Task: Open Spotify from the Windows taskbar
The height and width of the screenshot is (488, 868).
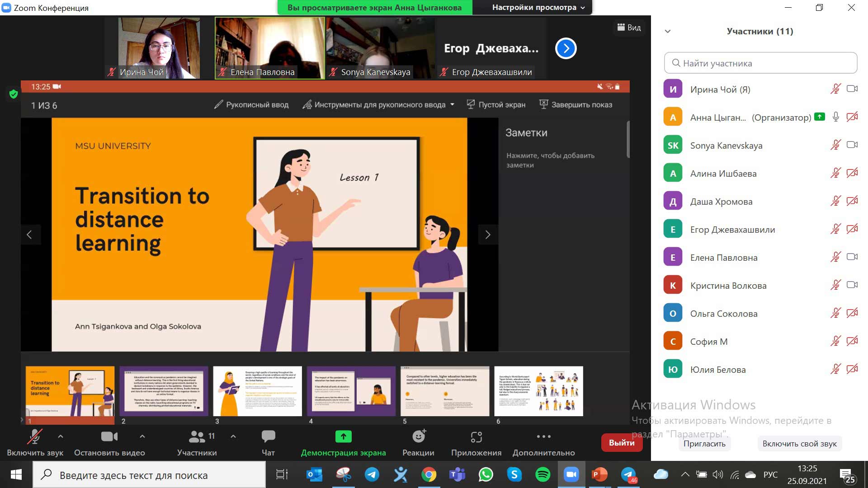Action: [542, 474]
